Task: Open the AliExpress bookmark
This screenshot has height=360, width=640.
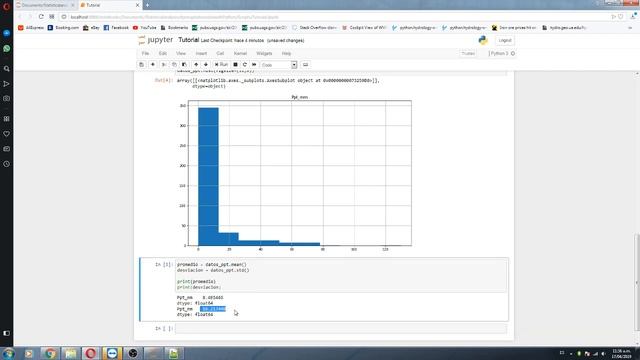Action: pyautogui.click(x=31, y=28)
